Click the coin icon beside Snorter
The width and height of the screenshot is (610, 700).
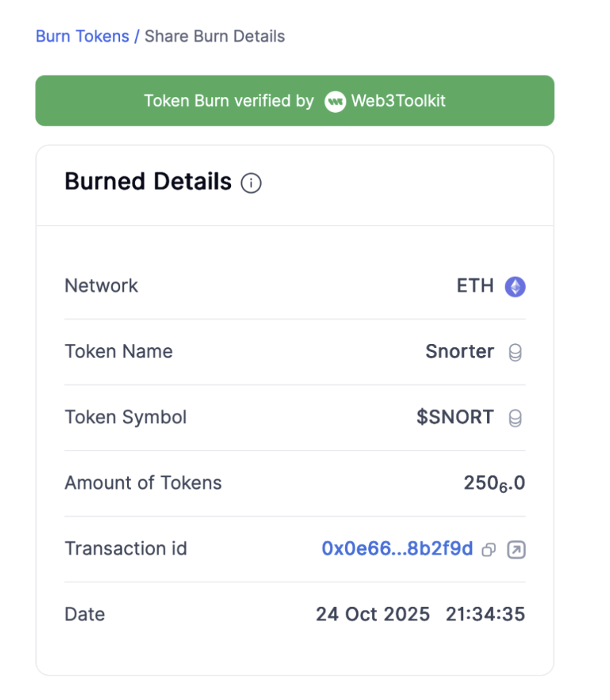tap(515, 353)
